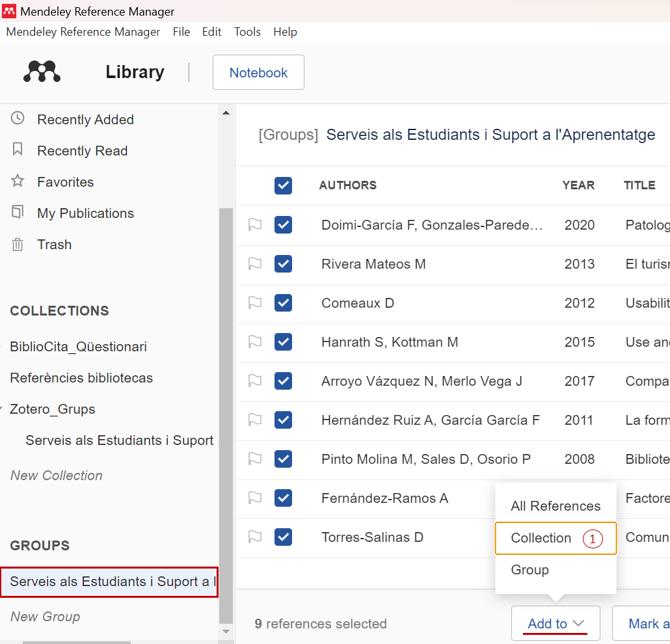Flag the Pinto Molina reference
Image resolution: width=670 pixels, height=644 pixels.
255,459
